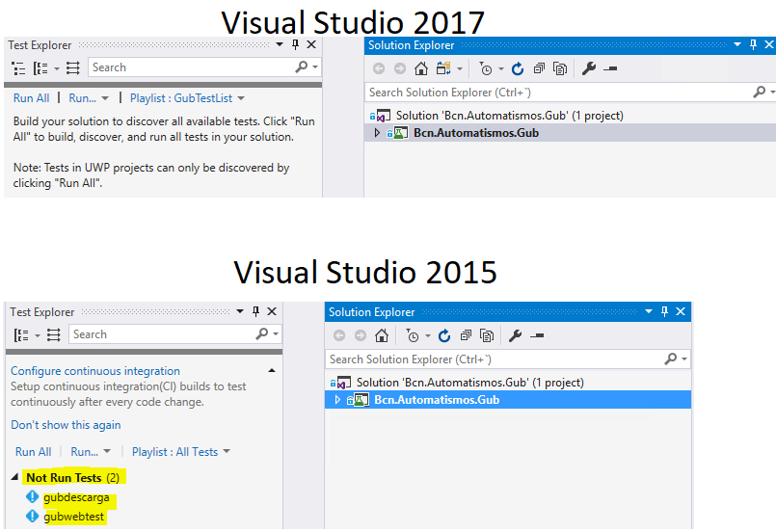Open Run... dropdown in 2017 Test Explorer
This screenshot has height=532, width=776.
89,98
